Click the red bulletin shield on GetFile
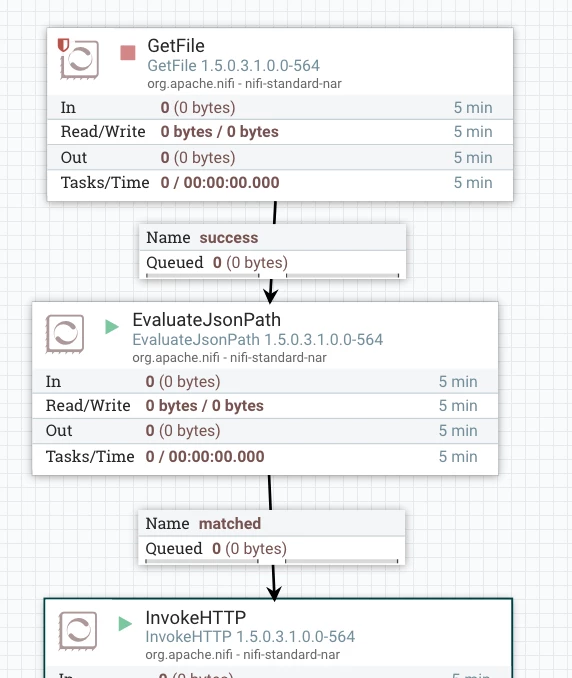 (x=64, y=45)
